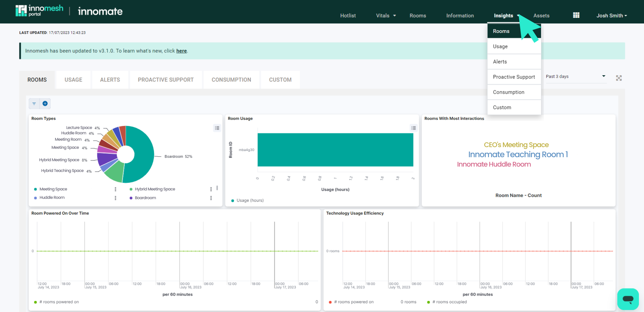Open the Room Usage chart data list icon

coord(413,128)
